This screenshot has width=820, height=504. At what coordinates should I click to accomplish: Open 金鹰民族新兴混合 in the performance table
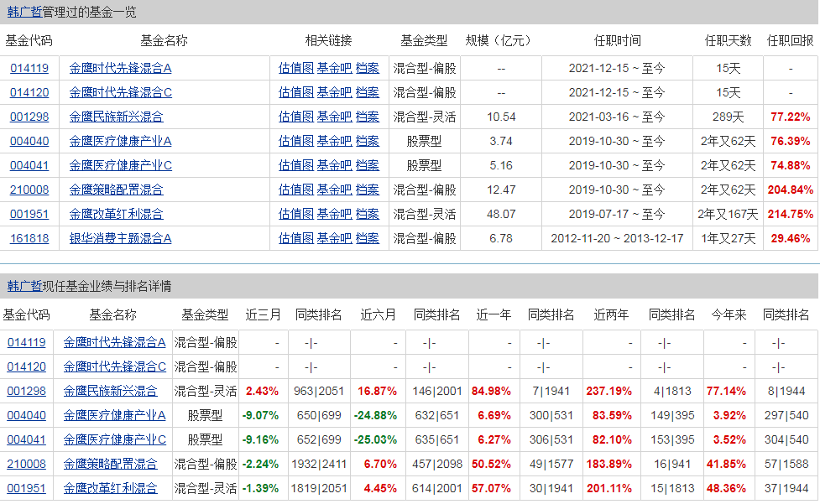coord(110,391)
